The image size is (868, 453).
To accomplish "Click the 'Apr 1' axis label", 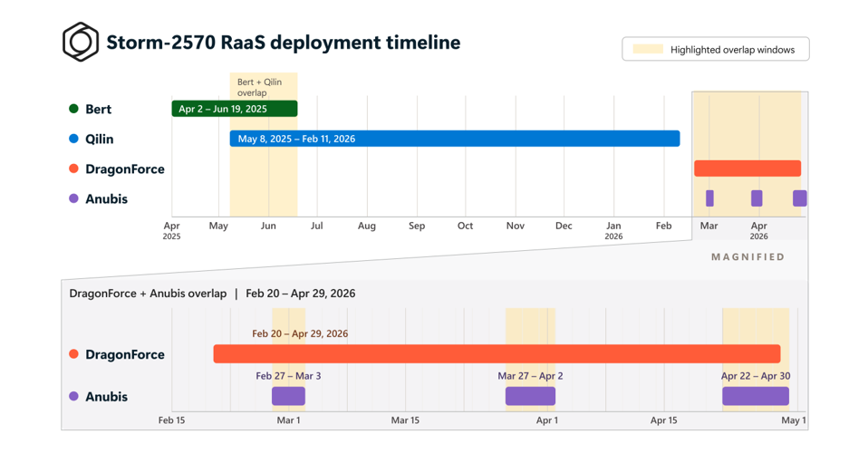I will 547,420.
